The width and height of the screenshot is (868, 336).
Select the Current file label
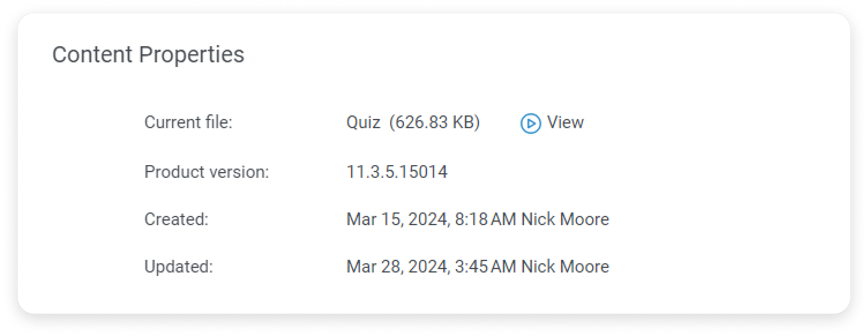click(188, 122)
